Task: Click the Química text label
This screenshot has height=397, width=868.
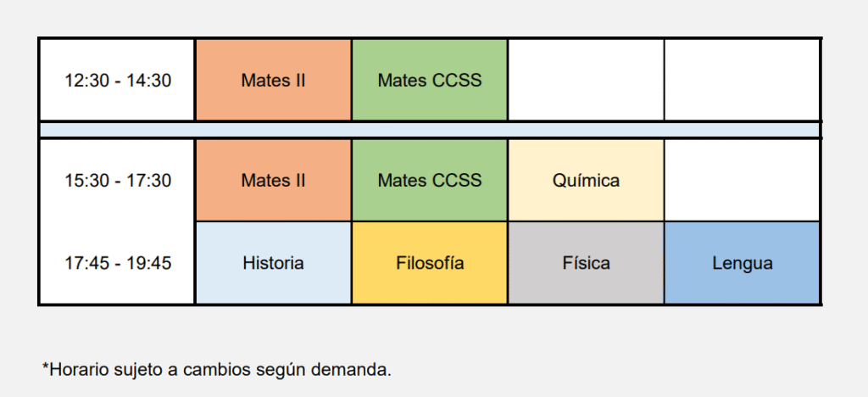Action: tap(586, 181)
